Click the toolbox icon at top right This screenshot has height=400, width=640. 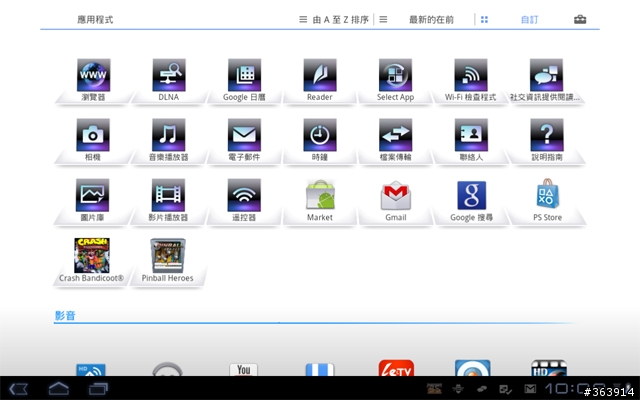[x=580, y=19]
